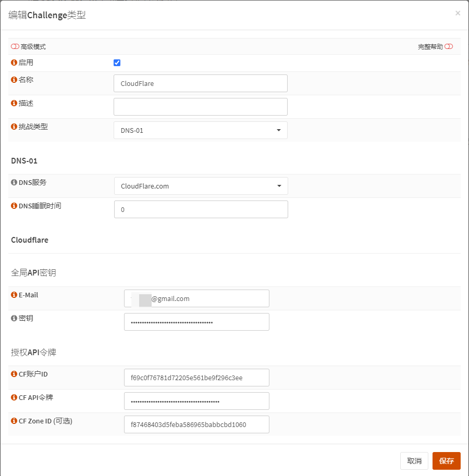The width and height of the screenshot is (469, 476).
Task: Close the 编辑Challenge类型 dialog with X
Action: tap(458, 13)
